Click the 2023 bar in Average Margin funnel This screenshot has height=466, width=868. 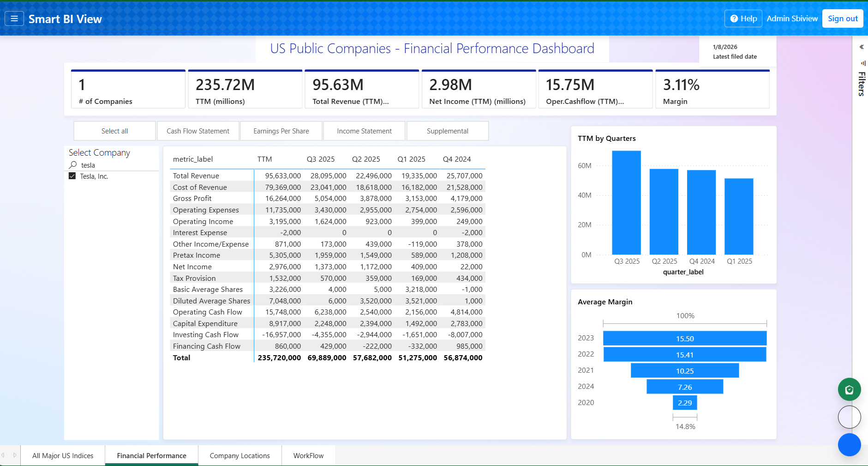click(x=684, y=339)
